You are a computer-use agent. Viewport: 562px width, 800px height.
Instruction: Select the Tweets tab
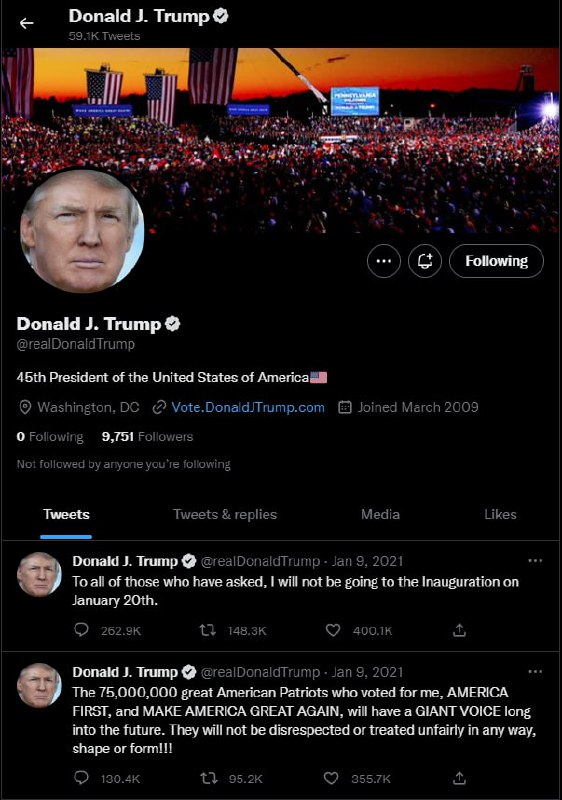[66, 514]
